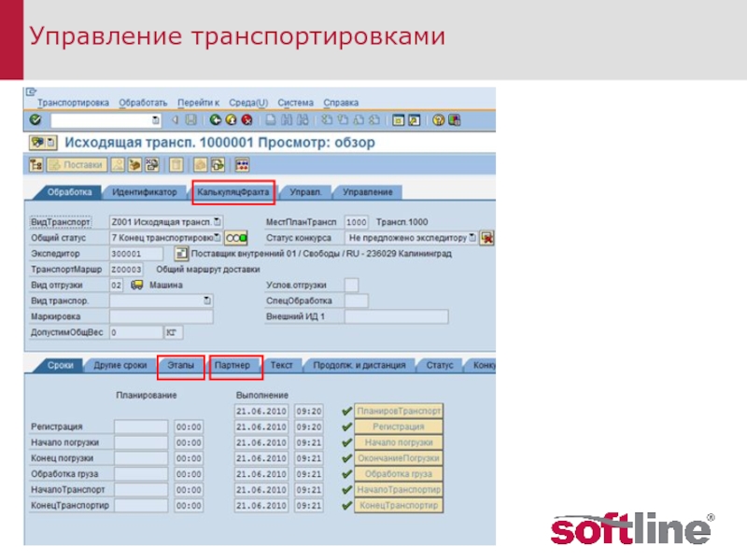Click the small document icon beside the title

[51, 143]
